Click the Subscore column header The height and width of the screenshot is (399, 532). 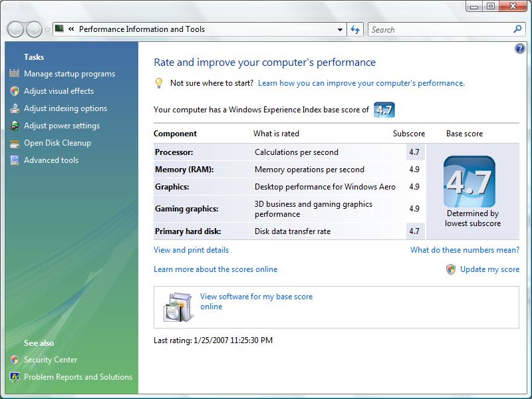tap(409, 134)
